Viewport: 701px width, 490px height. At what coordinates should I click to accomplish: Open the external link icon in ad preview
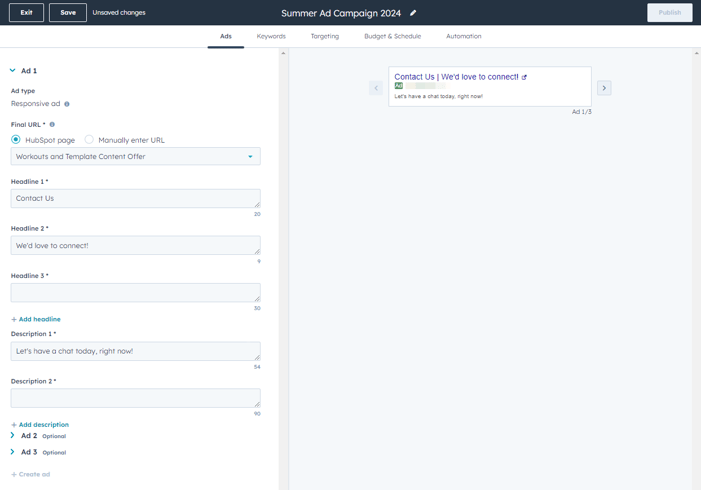pos(524,77)
